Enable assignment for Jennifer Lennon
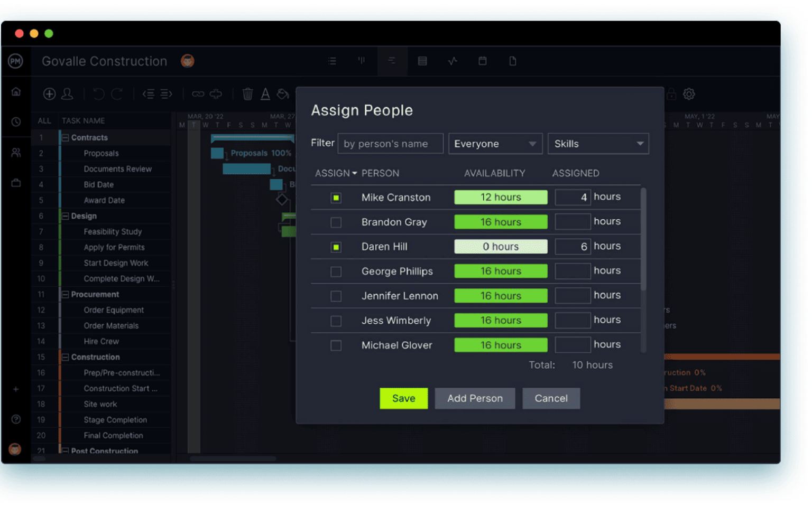The width and height of the screenshot is (812, 506). pos(336,296)
